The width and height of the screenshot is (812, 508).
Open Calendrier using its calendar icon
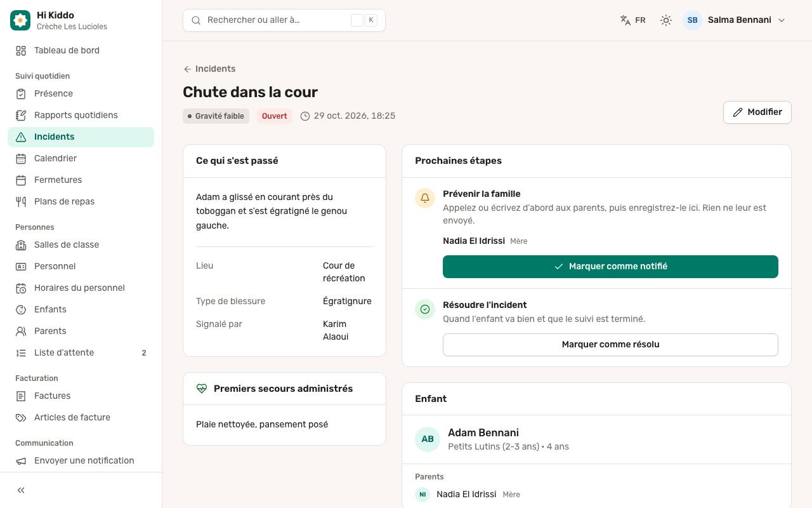coord(21,159)
